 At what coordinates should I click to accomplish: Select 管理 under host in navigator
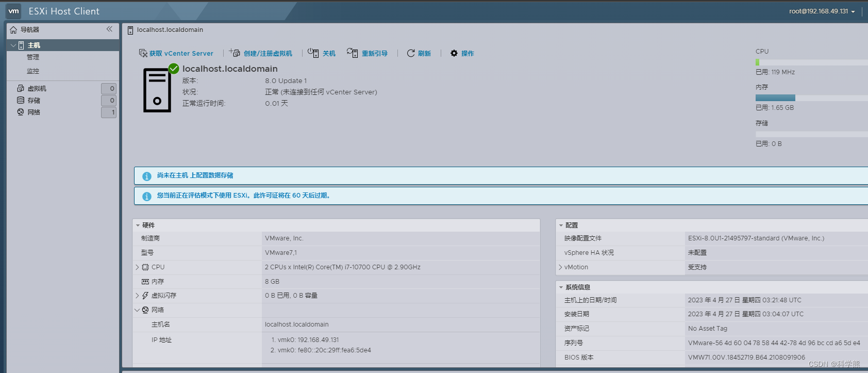(33, 57)
